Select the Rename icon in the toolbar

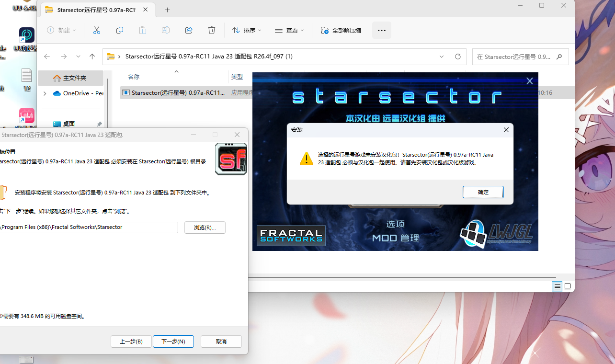tap(165, 30)
